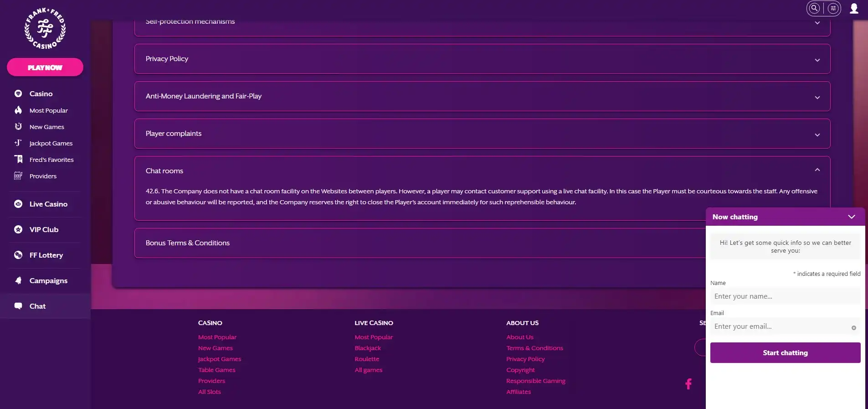Open Live Casino from sidebar menu
This screenshot has height=409, width=868.
pos(48,204)
